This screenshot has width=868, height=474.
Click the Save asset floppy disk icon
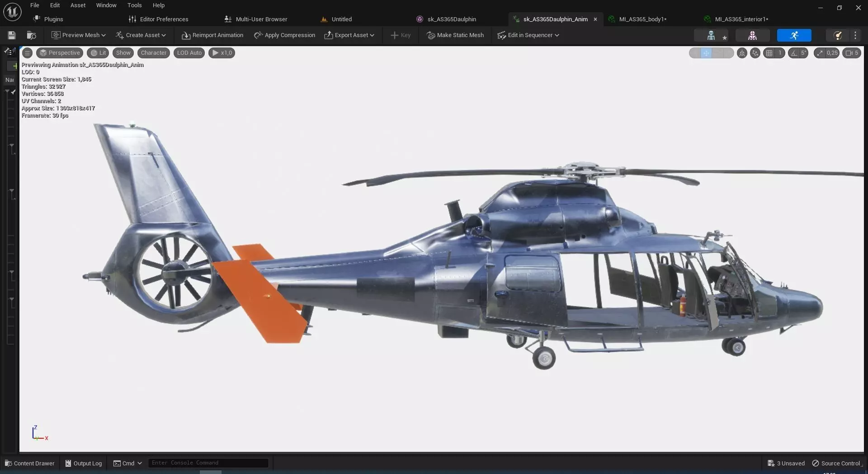12,35
